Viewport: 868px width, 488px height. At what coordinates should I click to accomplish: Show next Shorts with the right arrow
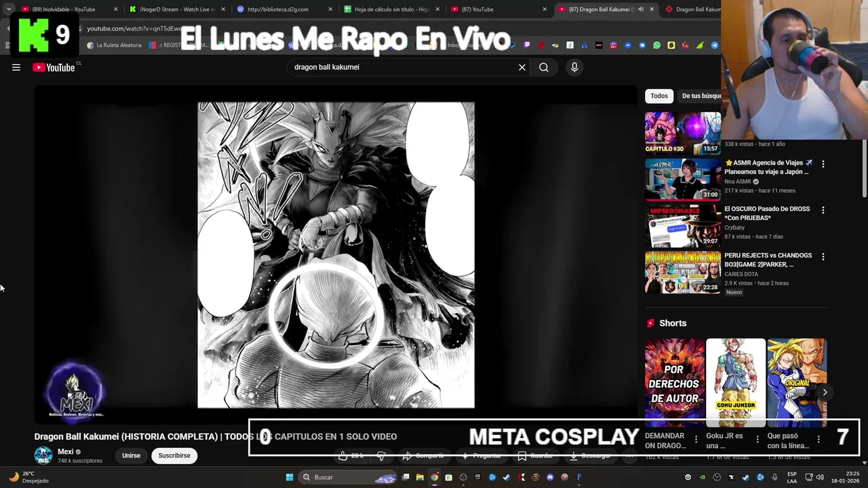click(825, 392)
